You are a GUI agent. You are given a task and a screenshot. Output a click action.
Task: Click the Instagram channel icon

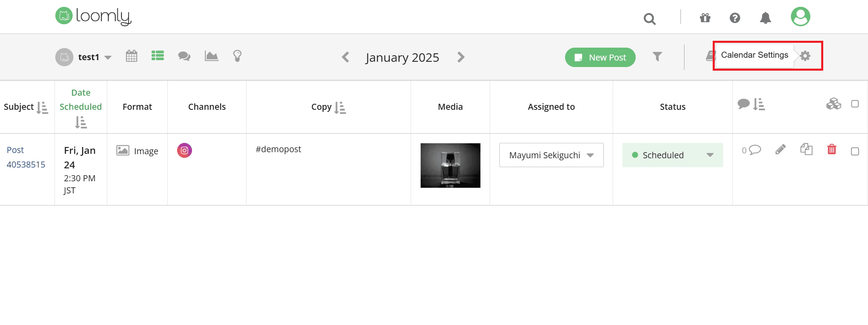click(184, 151)
